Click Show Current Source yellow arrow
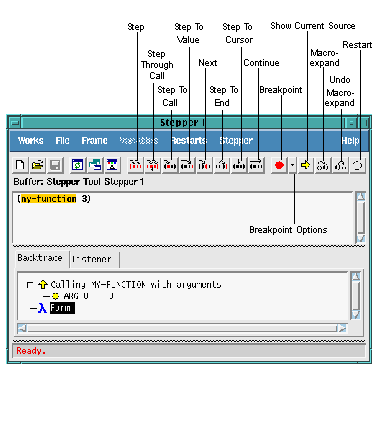This screenshot has height=427, width=383. [305, 165]
